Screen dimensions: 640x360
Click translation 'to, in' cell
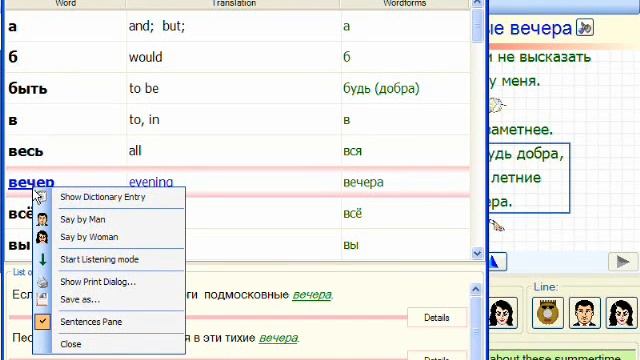144,120
